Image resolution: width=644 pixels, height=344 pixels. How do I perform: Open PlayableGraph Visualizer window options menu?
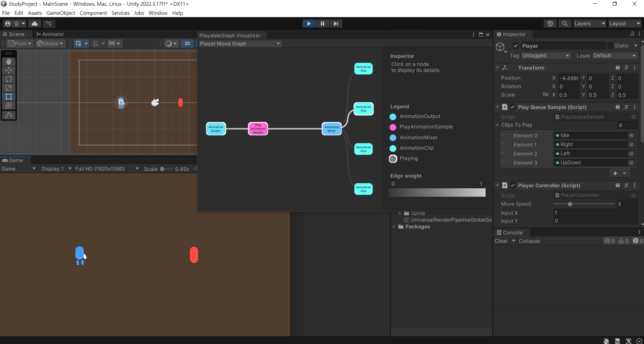point(473,35)
